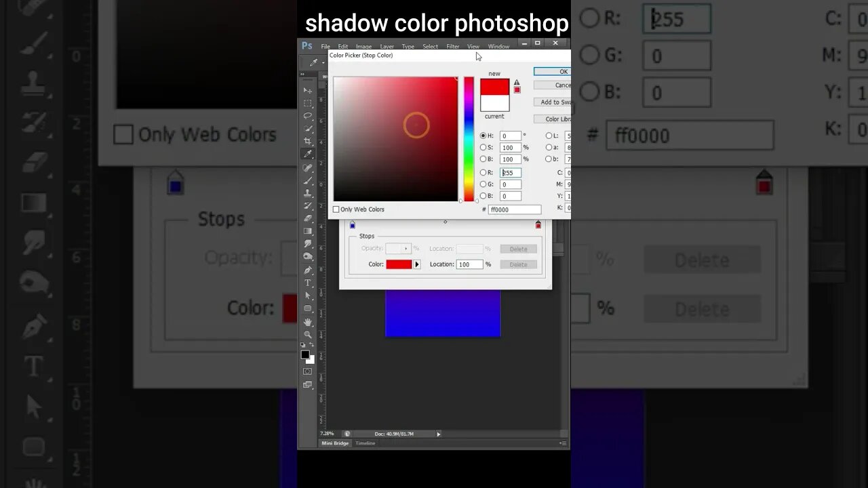Click the status bar info icon beside 7.28%
Viewport: 868px width, 488px height.
coord(347,434)
